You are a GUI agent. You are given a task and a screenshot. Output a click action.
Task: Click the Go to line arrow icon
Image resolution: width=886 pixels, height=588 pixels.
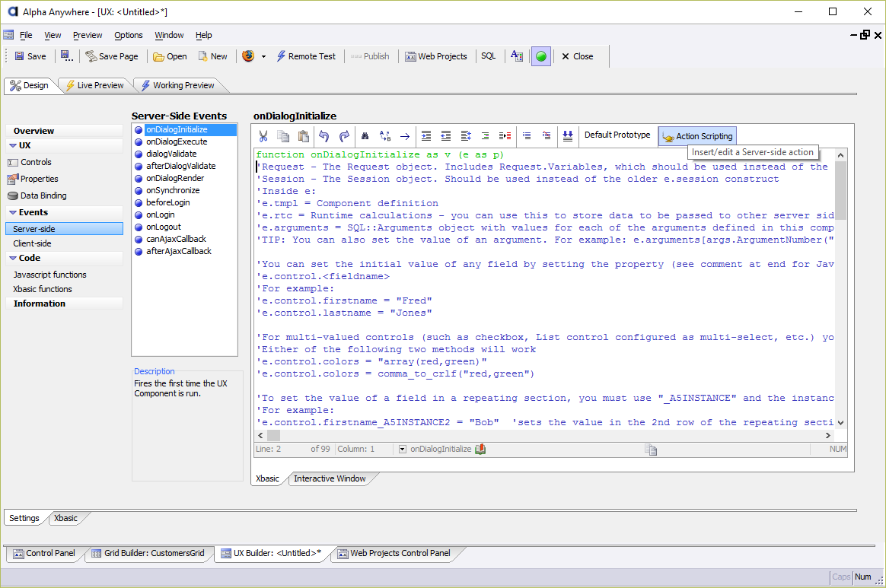[405, 135]
